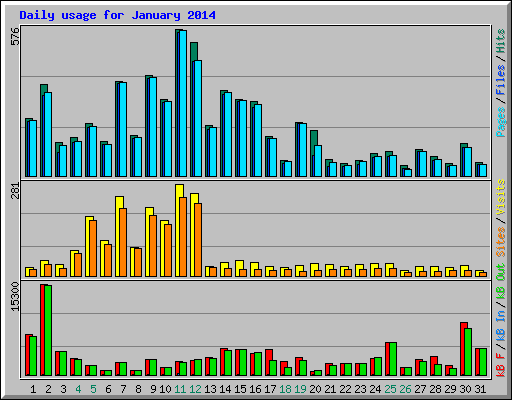Click day 31 on the x-axis
Viewport: 512px width, 400px height.
(x=480, y=389)
